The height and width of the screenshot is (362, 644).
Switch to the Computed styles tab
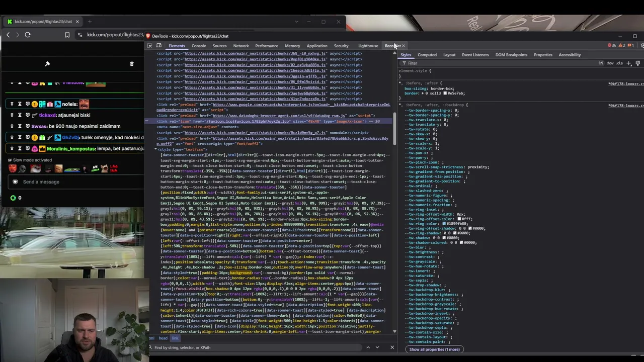tap(427, 55)
